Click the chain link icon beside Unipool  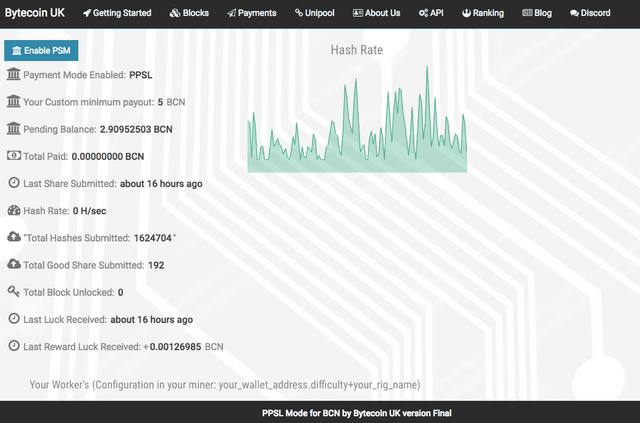click(299, 13)
